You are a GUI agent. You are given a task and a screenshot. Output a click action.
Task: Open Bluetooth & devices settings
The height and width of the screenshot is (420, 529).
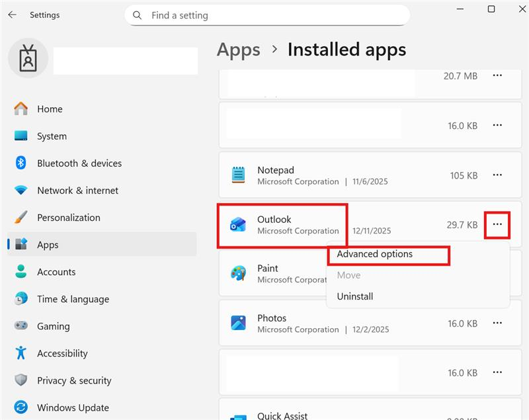tap(102, 163)
